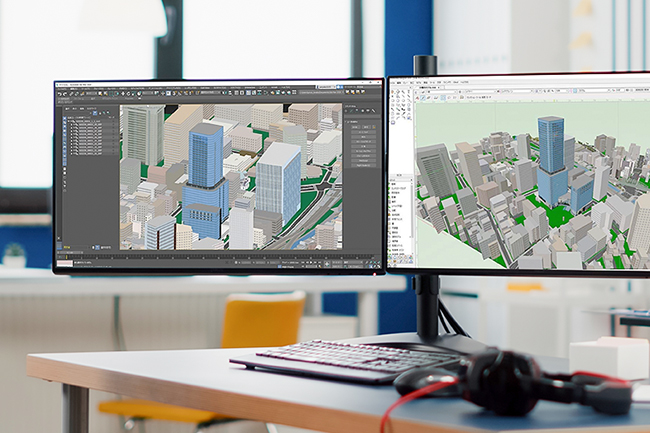Toggle Angle Snap in 3ds Max toolbar
The image size is (650, 433).
click(180, 94)
